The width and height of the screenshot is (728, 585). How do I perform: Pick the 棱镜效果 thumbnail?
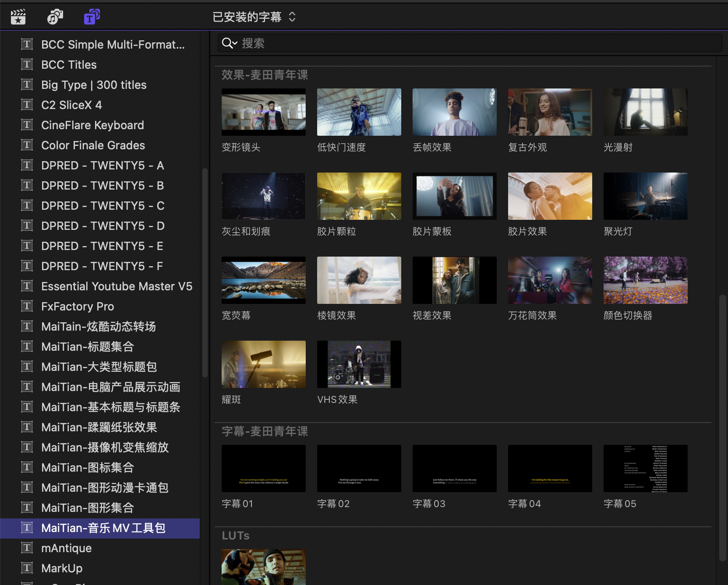(359, 280)
